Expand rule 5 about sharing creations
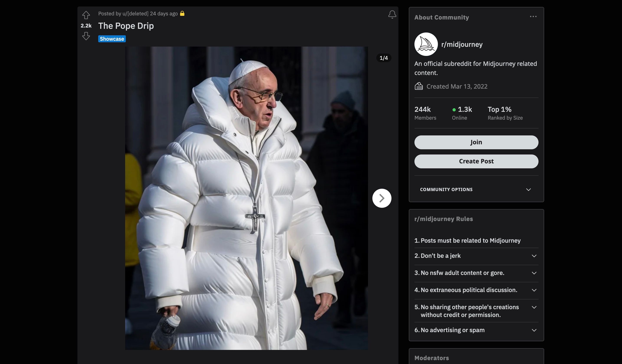The image size is (622, 364). coord(534,307)
